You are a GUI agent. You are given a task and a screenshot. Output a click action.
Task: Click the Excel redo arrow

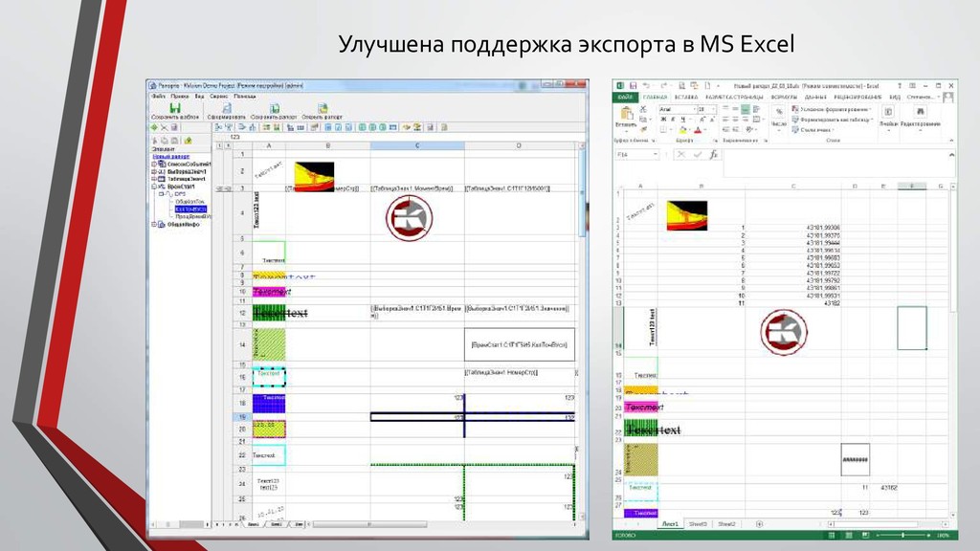click(663, 85)
